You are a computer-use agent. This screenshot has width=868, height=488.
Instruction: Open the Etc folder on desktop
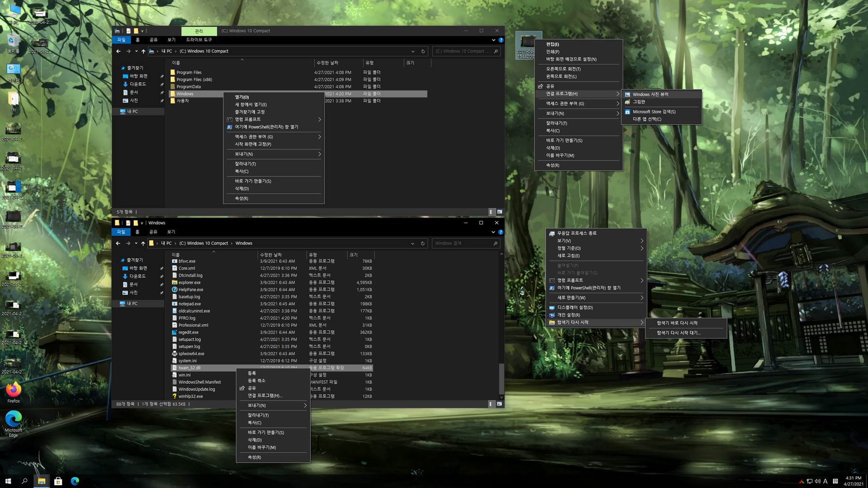(14, 102)
